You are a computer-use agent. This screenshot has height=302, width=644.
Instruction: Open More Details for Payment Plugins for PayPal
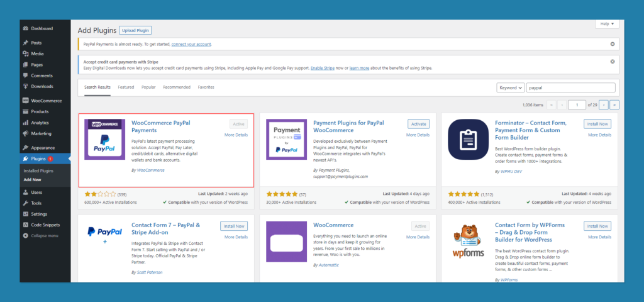click(x=418, y=135)
